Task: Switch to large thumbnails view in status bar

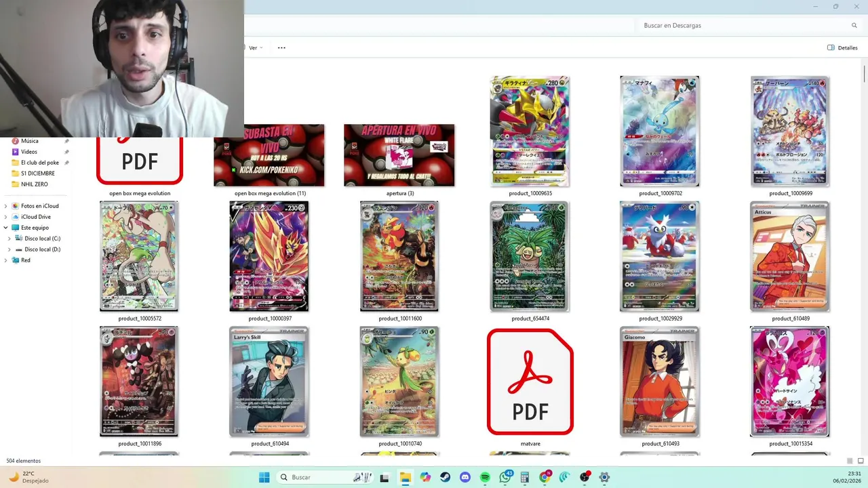Action: [x=860, y=461]
